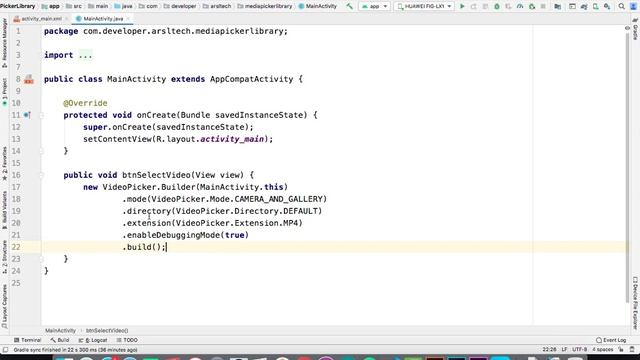Click the Apply Changes icon beside Run

pos(473,6)
